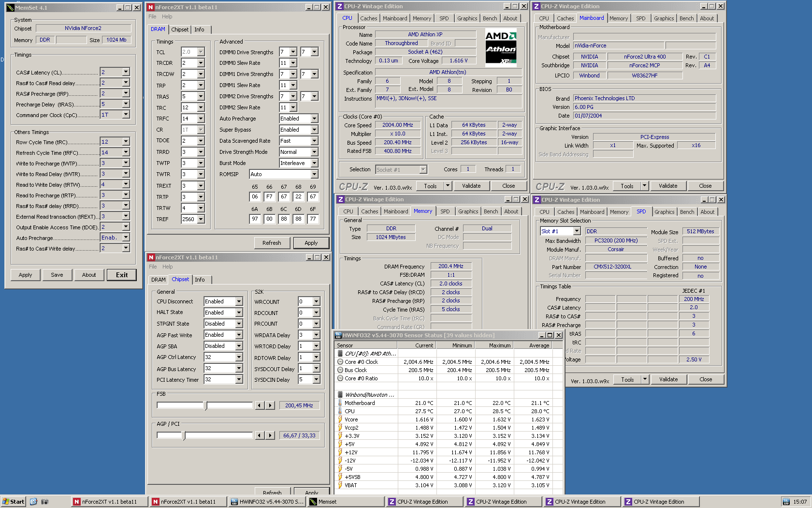Open the Refresh Cycle Time (tRFC) dropdown
The width and height of the screenshot is (812, 508).
126,152
